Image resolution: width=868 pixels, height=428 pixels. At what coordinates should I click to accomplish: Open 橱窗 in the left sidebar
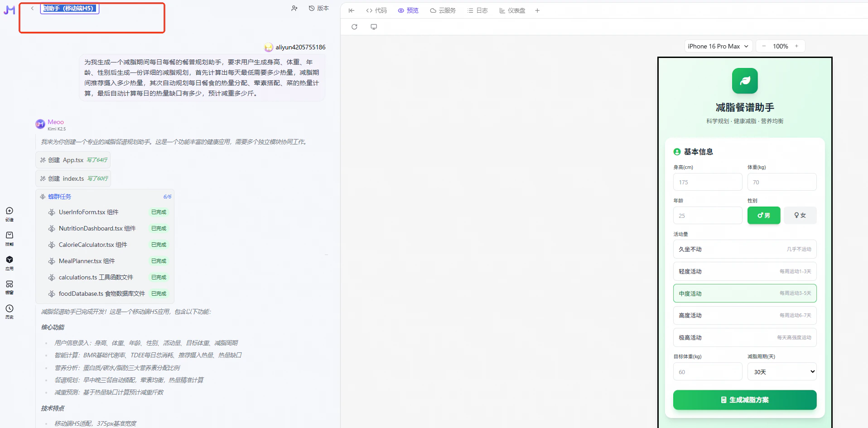[x=10, y=288]
